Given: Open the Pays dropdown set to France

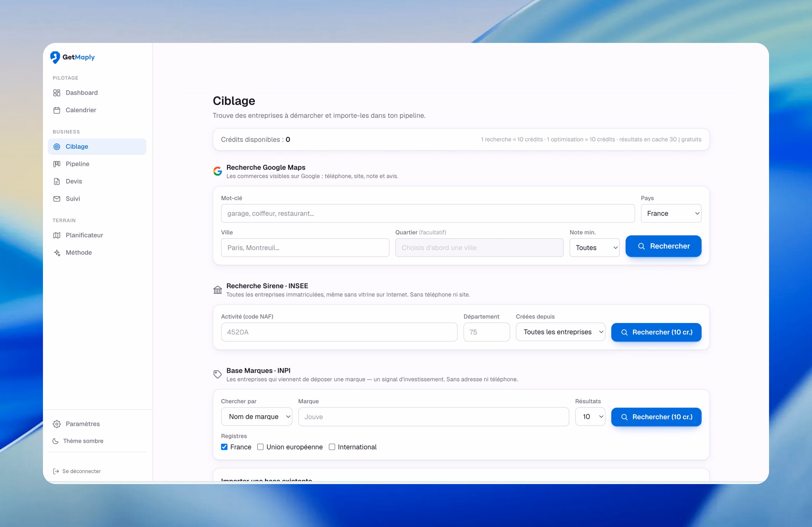Looking at the screenshot, I should click(x=671, y=213).
